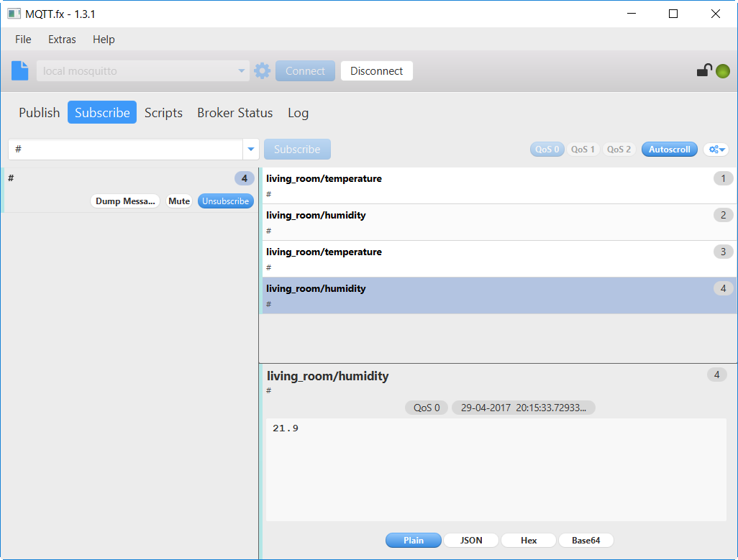Click the QoS 0 label in message details
This screenshot has height=560, width=738.
427,408
